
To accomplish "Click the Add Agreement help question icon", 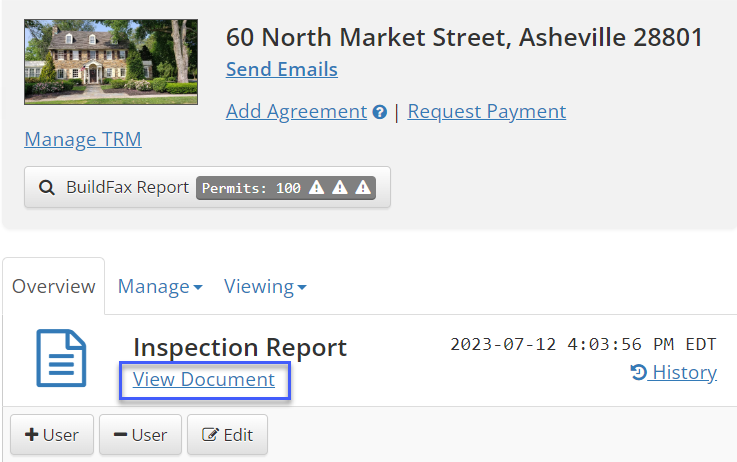I will point(379,112).
